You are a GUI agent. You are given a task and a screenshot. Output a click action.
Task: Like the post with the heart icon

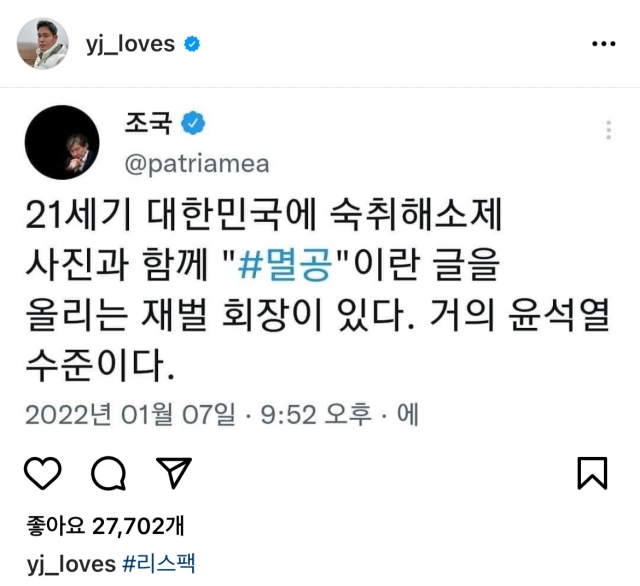tap(43, 473)
